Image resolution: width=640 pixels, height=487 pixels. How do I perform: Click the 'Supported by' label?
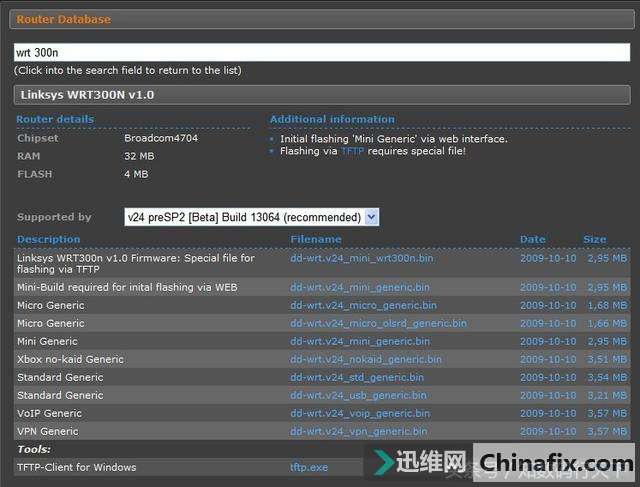54,217
